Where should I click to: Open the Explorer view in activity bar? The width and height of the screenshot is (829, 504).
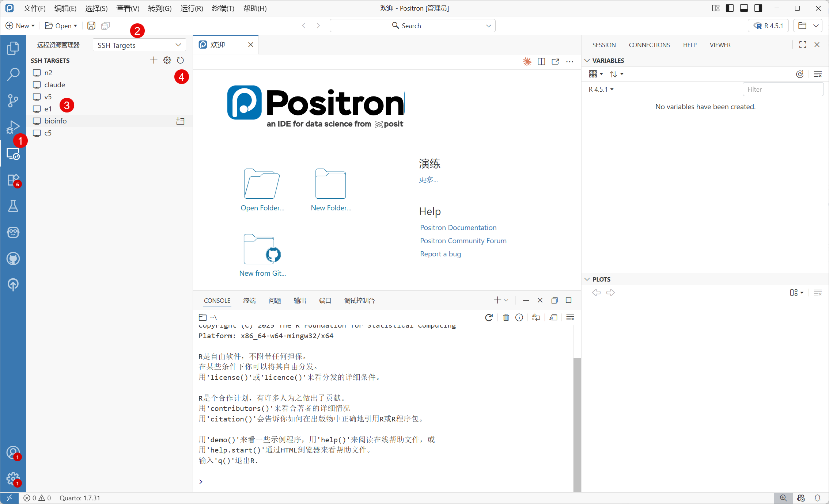click(13, 48)
